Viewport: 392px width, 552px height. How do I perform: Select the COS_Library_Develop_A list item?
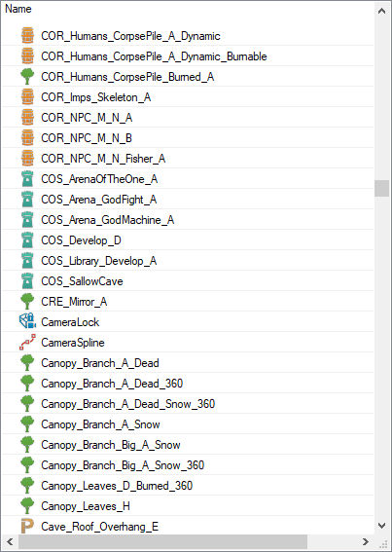188,261
